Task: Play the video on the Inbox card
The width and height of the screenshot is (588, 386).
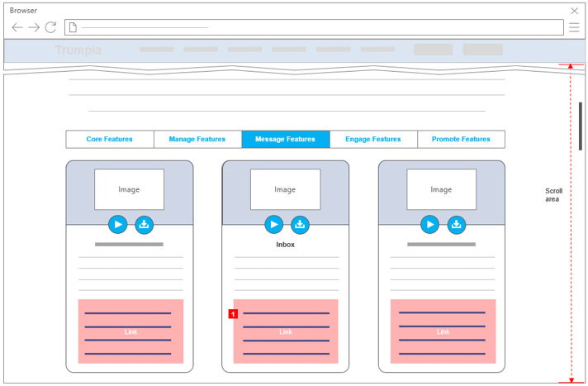Action: pyautogui.click(x=274, y=225)
